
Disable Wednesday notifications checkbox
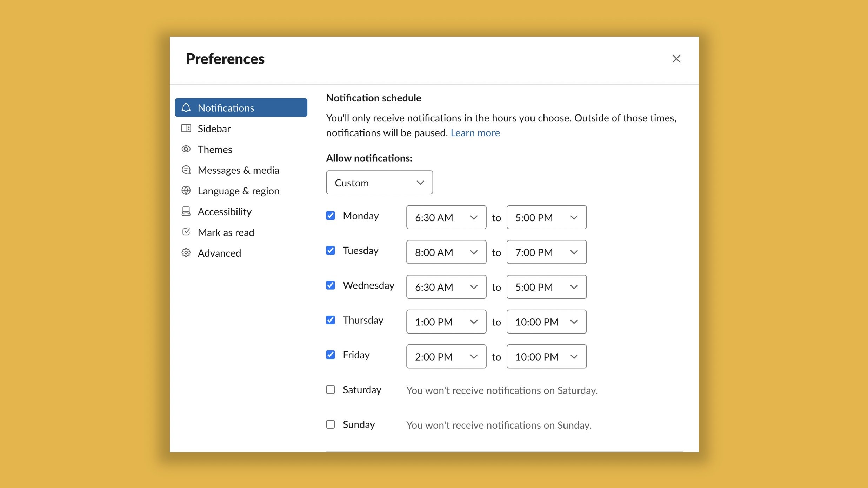tap(330, 285)
